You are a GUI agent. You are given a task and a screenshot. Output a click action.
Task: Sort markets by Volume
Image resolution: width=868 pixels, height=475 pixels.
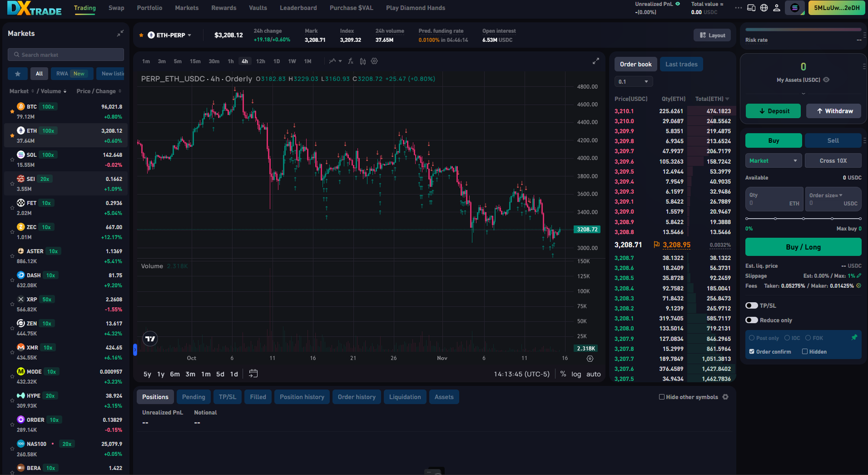[54, 91]
